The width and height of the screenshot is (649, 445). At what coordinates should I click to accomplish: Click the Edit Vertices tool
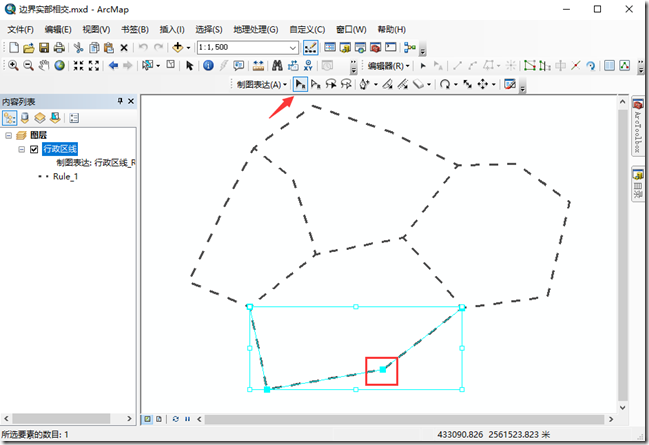point(530,65)
